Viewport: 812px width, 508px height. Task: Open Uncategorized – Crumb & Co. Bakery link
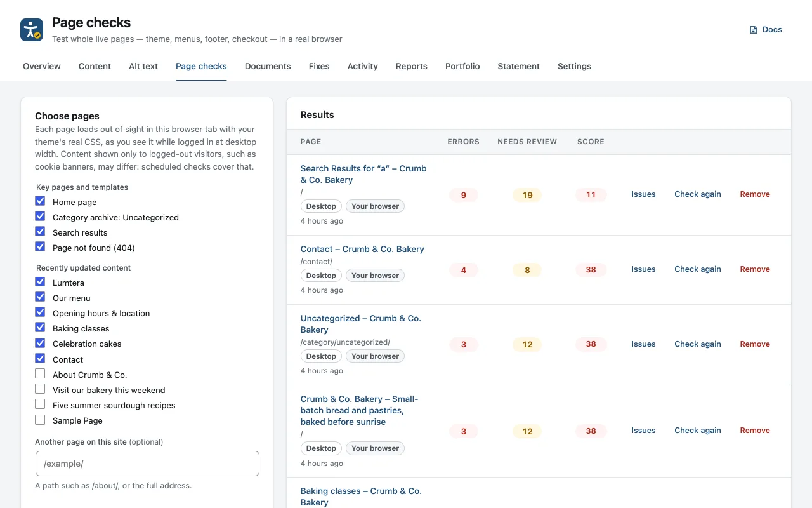point(361,324)
